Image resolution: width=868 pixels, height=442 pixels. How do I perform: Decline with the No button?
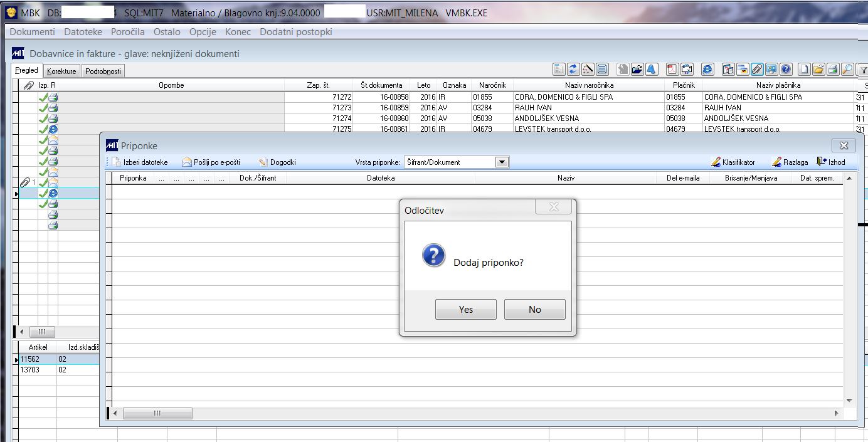pyautogui.click(x=535, y=310)
